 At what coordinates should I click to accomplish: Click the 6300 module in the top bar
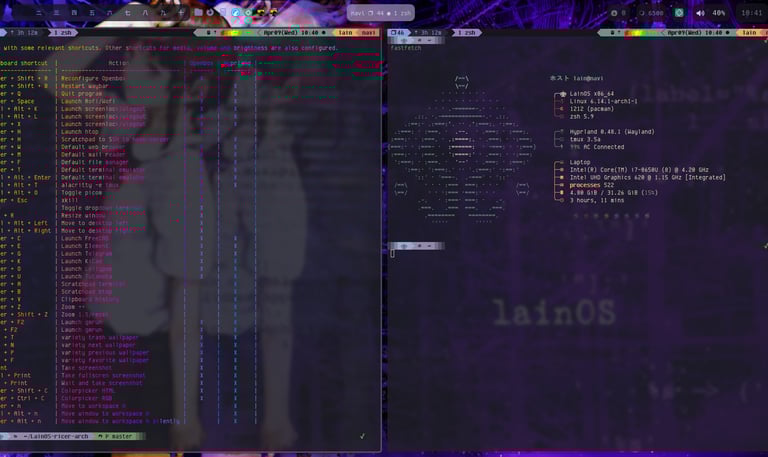coord(651,13)
